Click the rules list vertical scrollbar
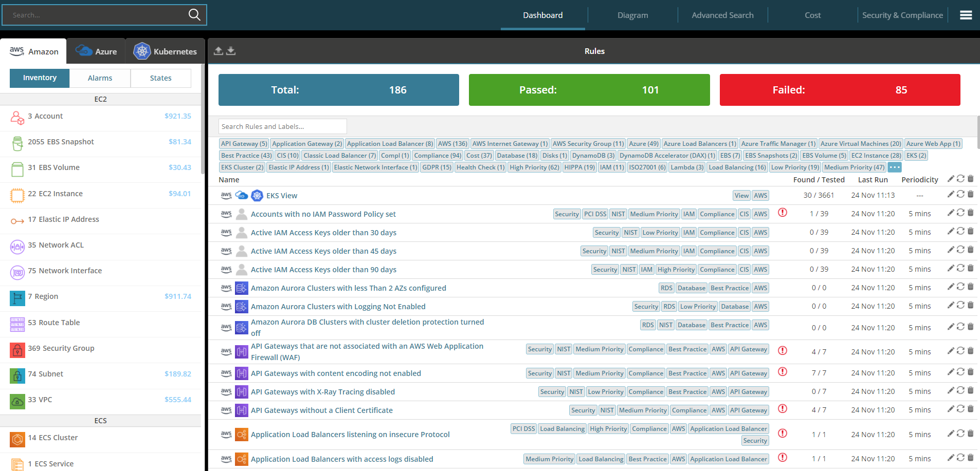Image resolution: width=980 pixels, height=471 pixels. tap(978, 131)
